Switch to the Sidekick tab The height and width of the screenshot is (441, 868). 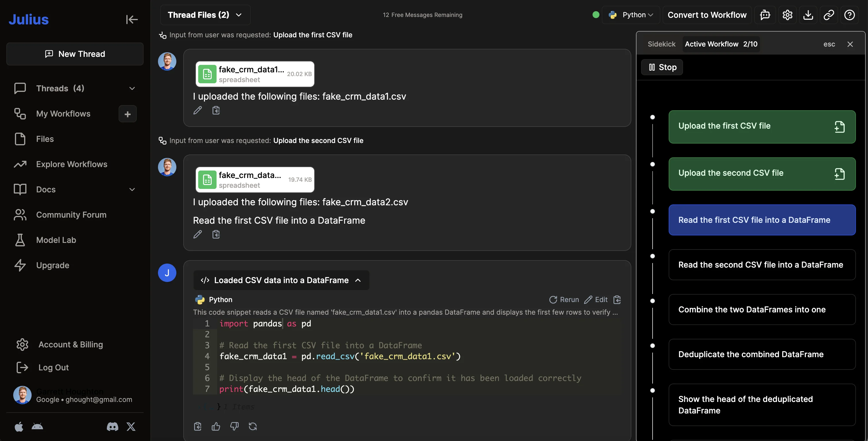click(x=661, y=44)
